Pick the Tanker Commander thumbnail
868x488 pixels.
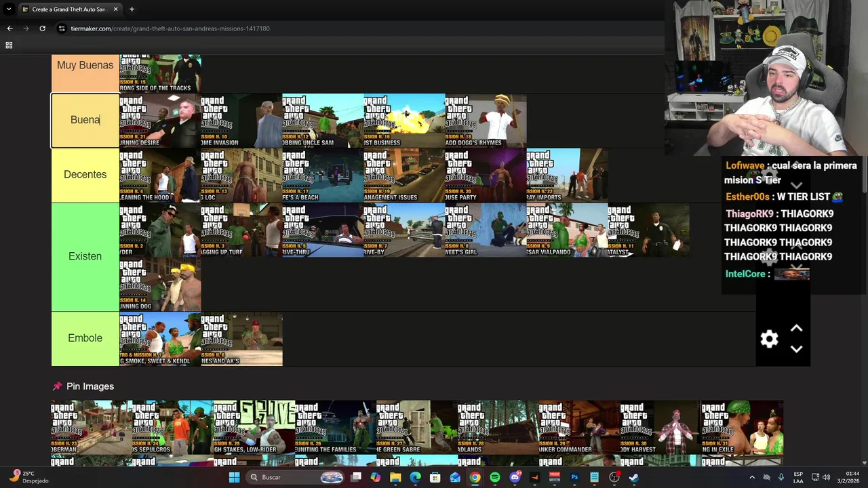point(579,427)
